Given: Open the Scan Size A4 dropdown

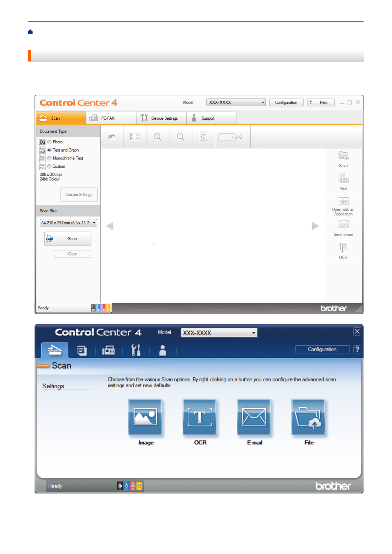Looking at the screenshot, I should point(68,223).
